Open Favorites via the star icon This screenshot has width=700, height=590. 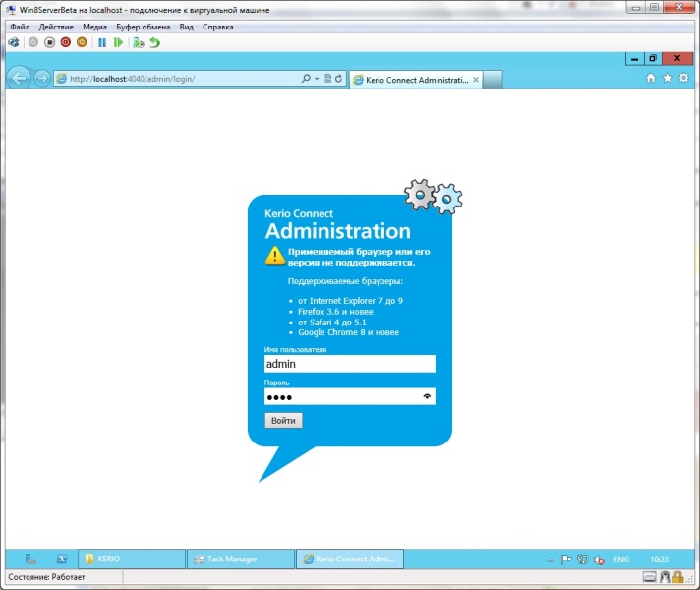pyautogui.click(x=668, y=78)
